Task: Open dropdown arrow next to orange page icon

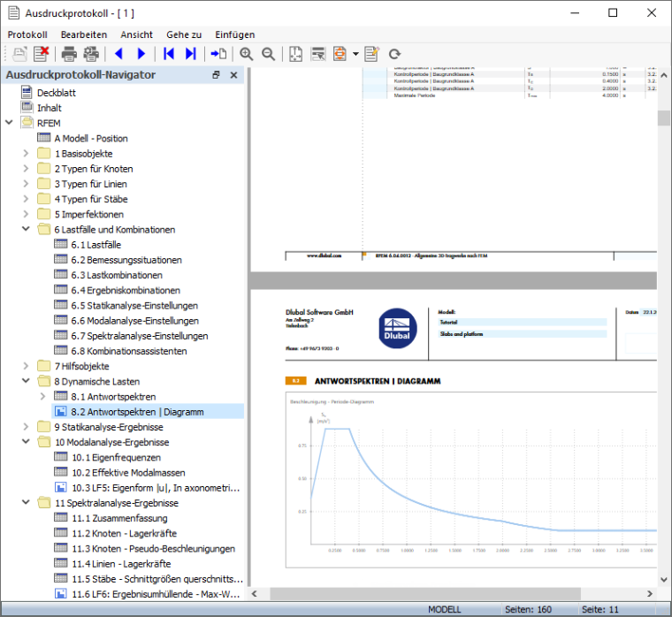Action: [355, 54]
